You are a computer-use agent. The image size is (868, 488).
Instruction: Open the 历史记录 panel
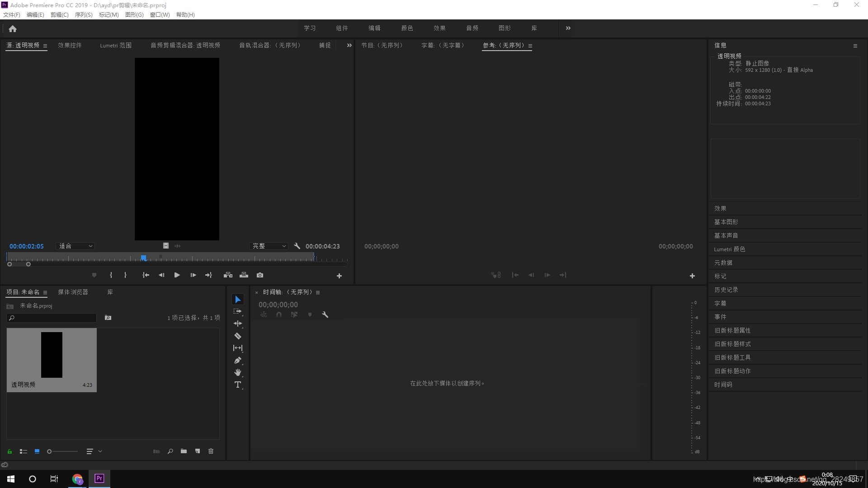click(x=726, y=290)
